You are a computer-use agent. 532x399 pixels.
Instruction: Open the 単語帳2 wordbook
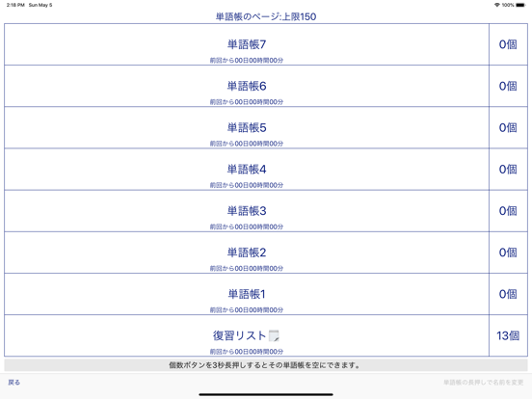(x=247, y=253)
